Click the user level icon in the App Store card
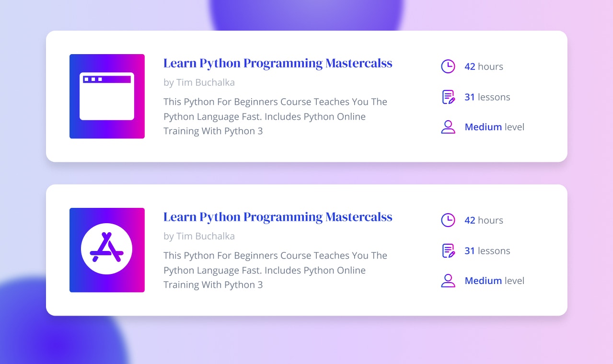613x364 pixels. [448, 281]
